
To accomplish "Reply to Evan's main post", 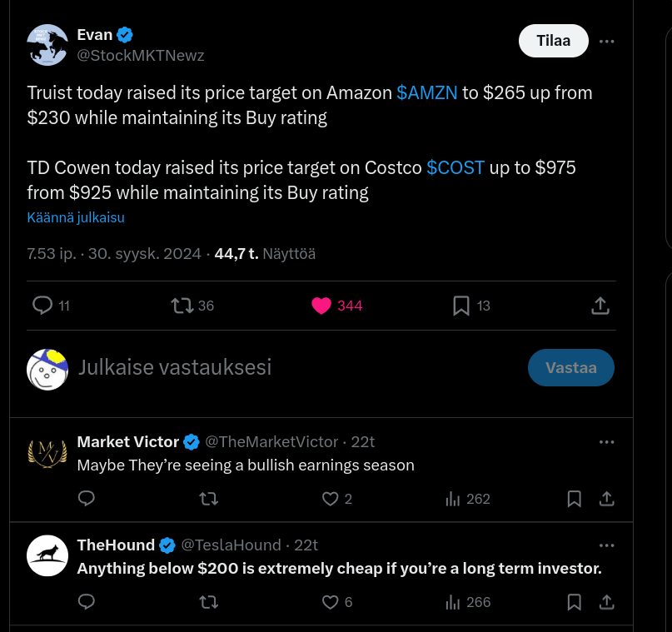I will [42, 306].
